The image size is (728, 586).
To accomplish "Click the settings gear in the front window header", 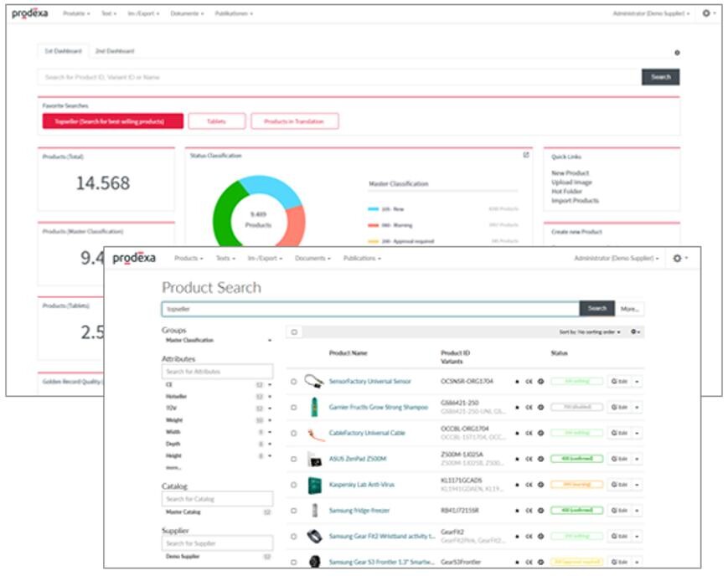I will [678, 259].
